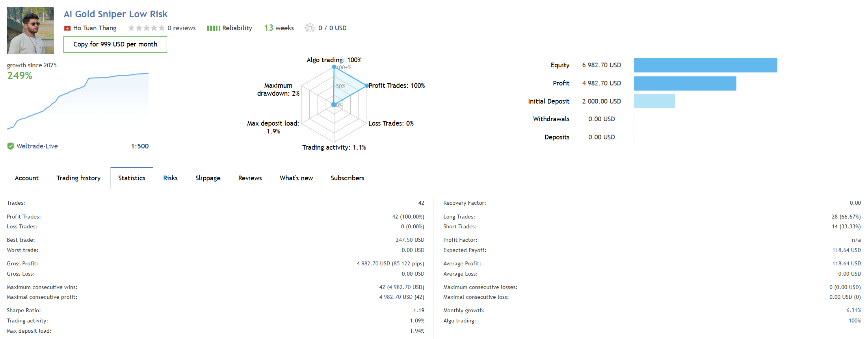View the Subscribers tab

coord(348,178)
